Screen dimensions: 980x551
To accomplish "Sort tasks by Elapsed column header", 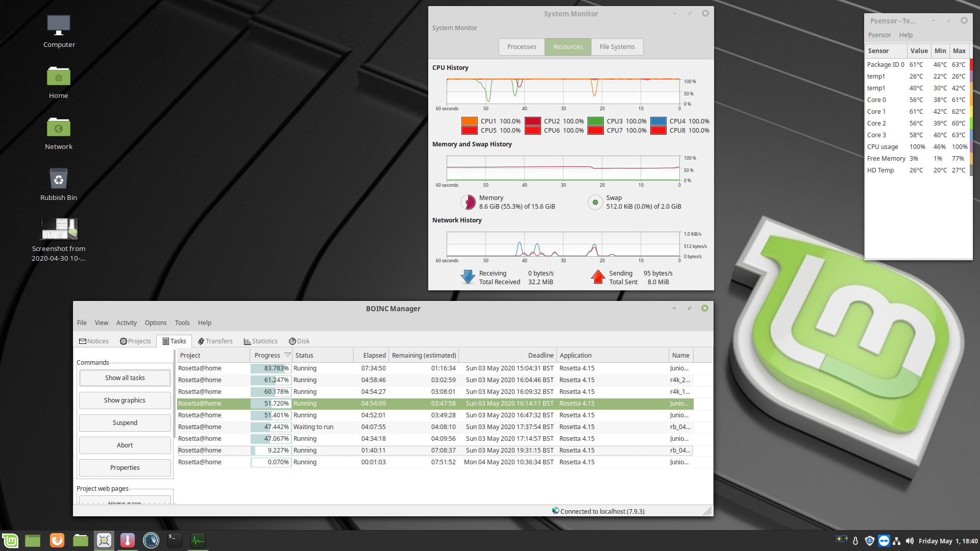I will pyautogui.click(x=371, y=355).
